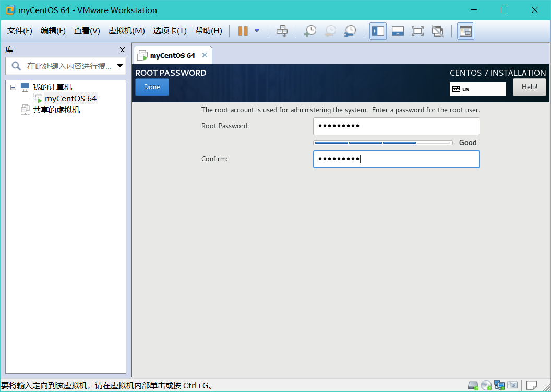Pause the virtual machine with toolbar pause icon
The width and height of the screenshot is (551, 392).
[243, 31]
